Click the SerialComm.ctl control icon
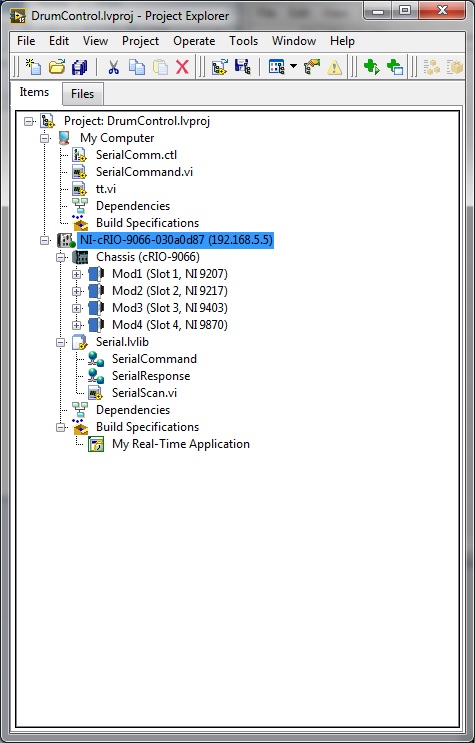The height and width of the screenshot is (743, 475). click(79, 155)
